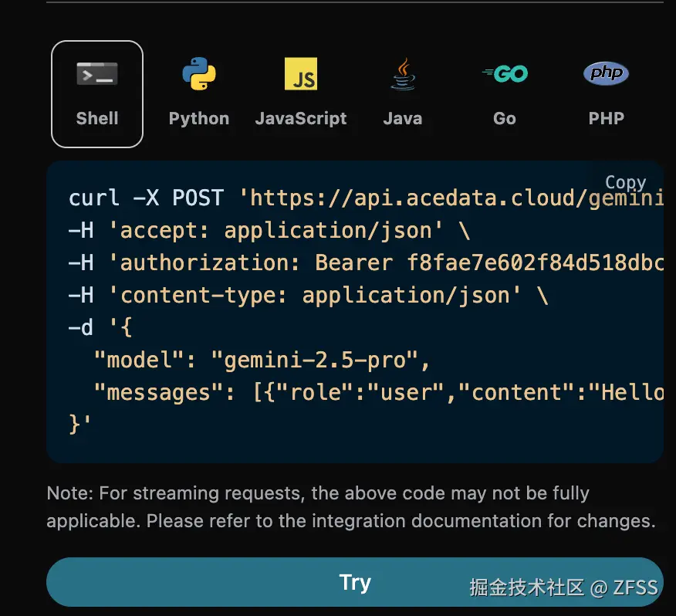
Task: Click the PHP logo icon
Action: (606, 73)
